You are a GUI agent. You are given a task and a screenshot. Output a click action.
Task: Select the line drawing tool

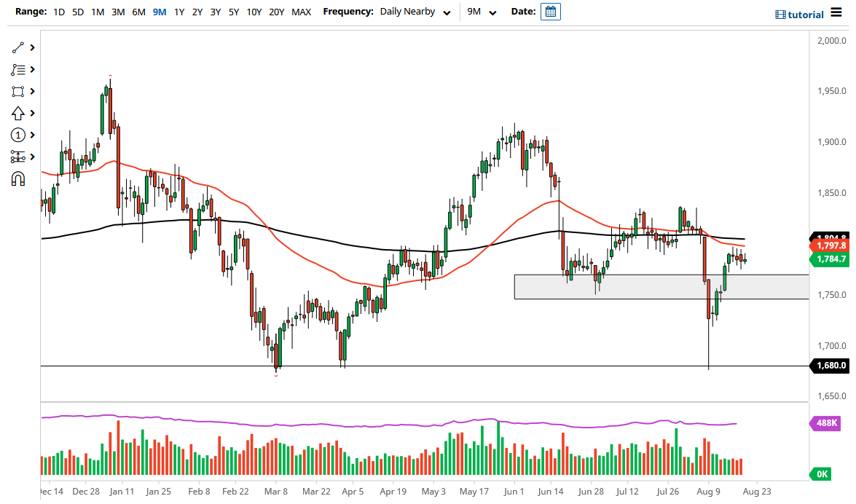tap(18, 47)
